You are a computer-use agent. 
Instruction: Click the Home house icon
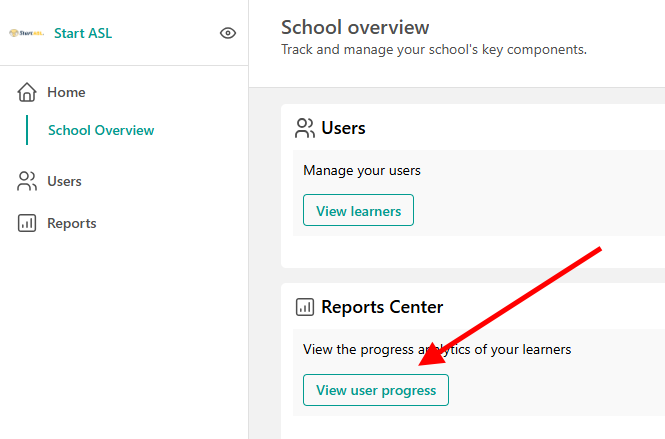click(27, 92)
